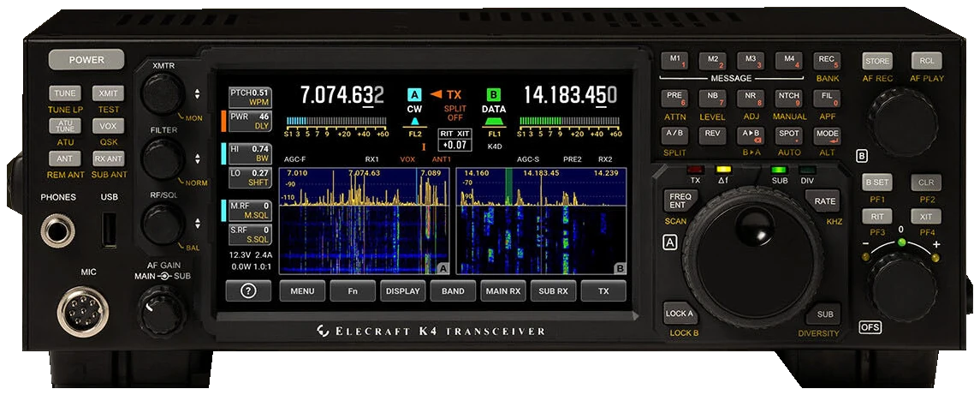Push the RX ANT button

(108, 159)
